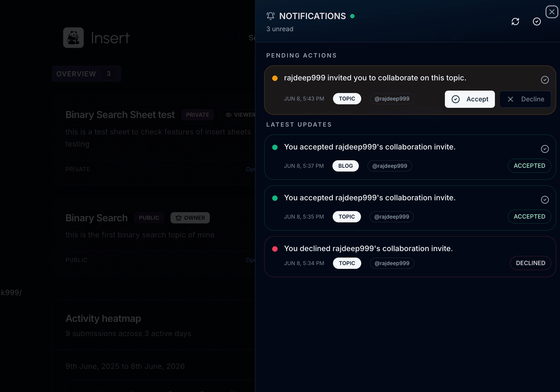Click TOPIC tag on the 5:35 PM notification
The width and height of the screenshot is (560, 392).
click(x=347, y=217)
